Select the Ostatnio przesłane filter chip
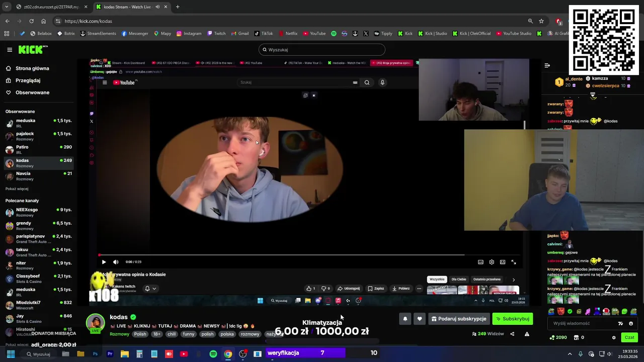Viewport: 644px width, 362px height. point(487,279)
